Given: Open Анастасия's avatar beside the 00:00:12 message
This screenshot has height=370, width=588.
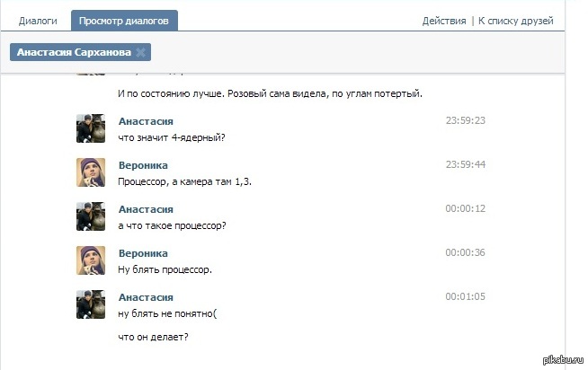Looking at the screenshot, I should click(91, 216).
